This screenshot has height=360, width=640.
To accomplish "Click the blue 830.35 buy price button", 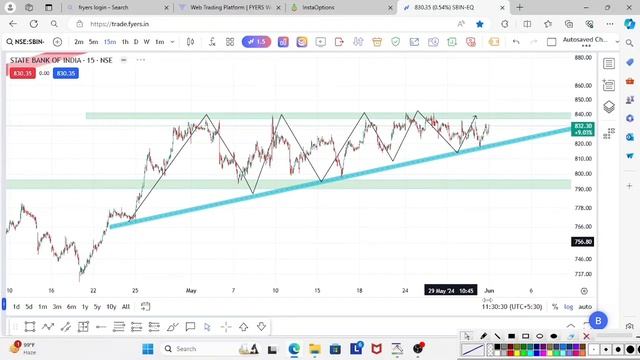I will point(66,73).
